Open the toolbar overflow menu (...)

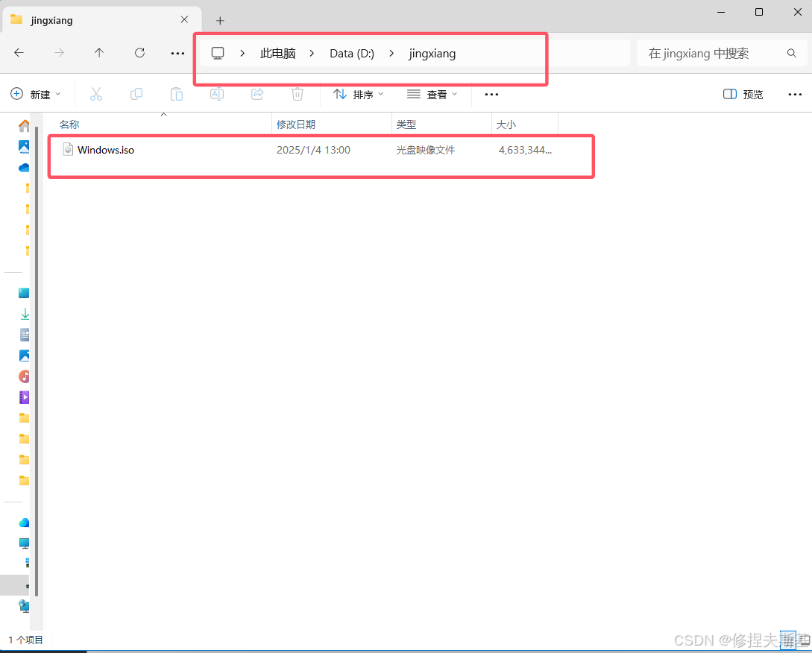coord(491,94)
